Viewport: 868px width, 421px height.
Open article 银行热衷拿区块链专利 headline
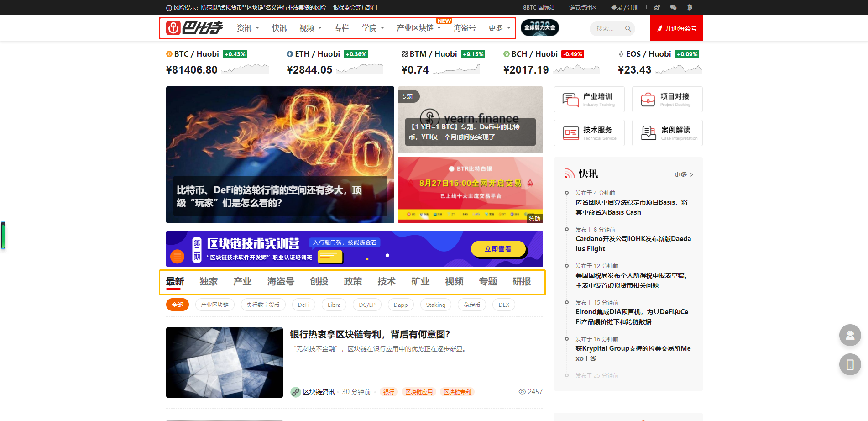click(370, 334)
